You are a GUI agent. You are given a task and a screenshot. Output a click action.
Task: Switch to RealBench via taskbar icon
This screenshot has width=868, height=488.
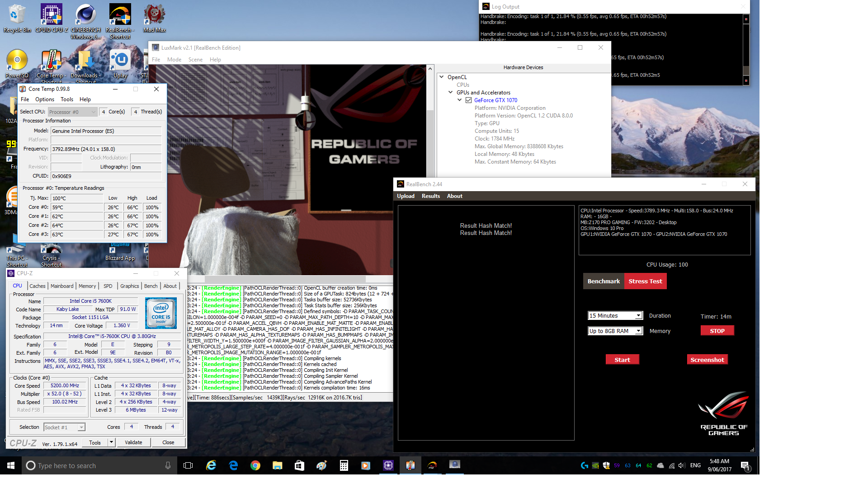click(x=433, y=465)
